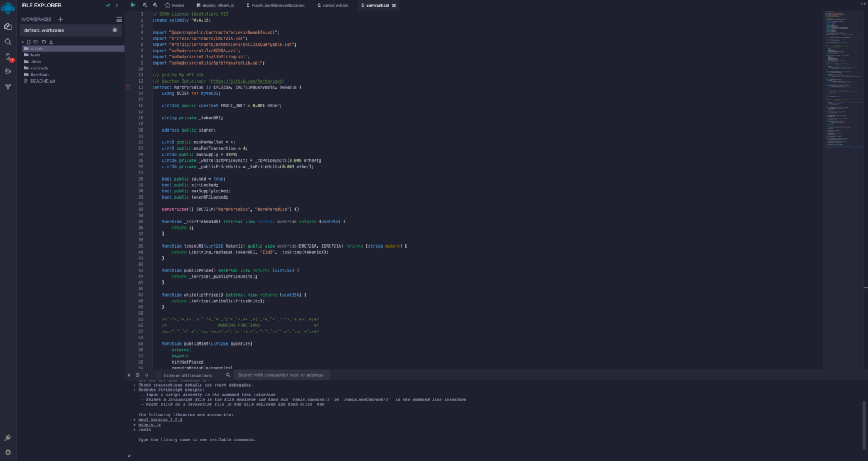Create a new workspace with plus icon
This screenshot has height=461, width=868.
[x=60, y=19]
